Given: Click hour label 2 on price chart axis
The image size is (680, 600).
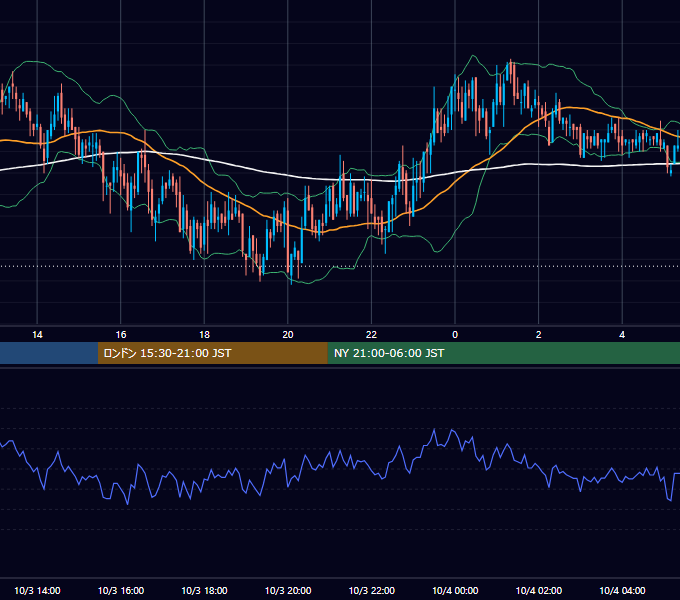Looking at the screenshot, I should click(x=538, y=334).
